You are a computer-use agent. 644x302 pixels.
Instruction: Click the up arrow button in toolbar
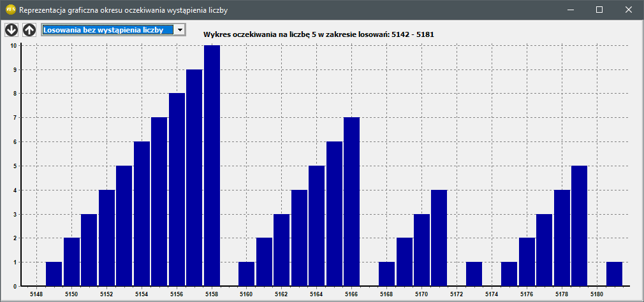click(x=29, y=29)
